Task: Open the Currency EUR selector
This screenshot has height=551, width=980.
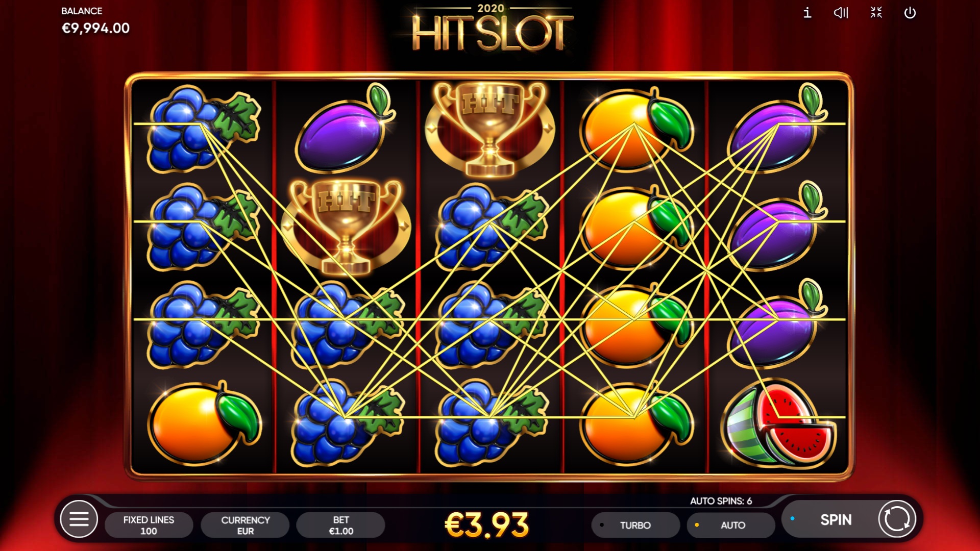Action: (x=245, y=525)
